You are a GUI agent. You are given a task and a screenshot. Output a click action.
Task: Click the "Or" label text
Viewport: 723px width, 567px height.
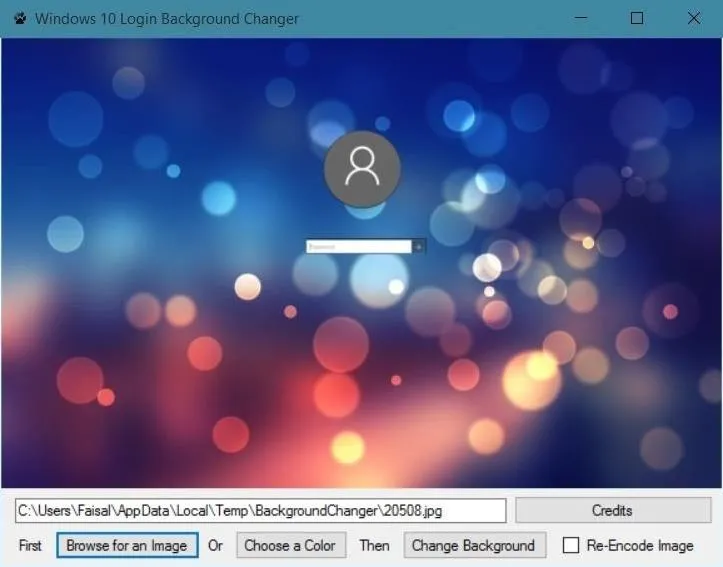coord(215,546)
